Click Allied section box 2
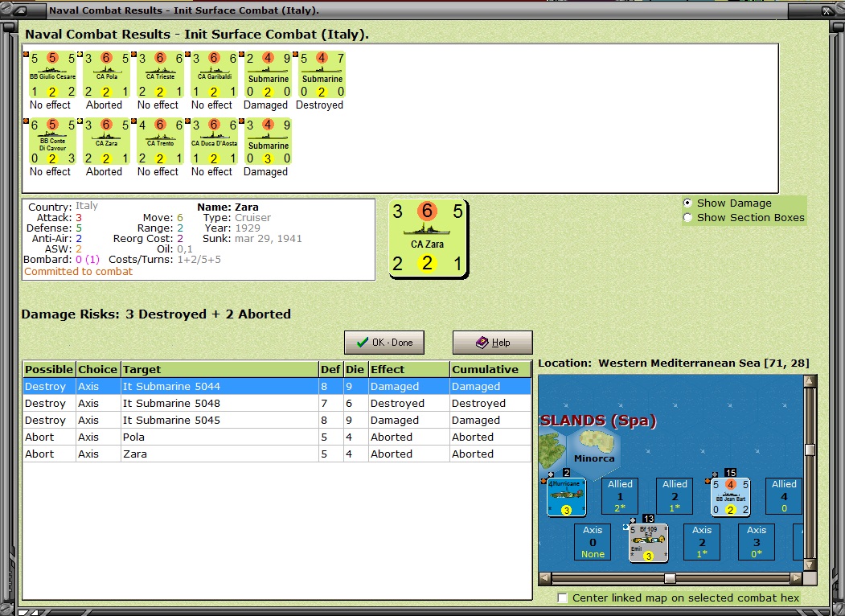This screenshot has width=845, height=616. [675, 496]
